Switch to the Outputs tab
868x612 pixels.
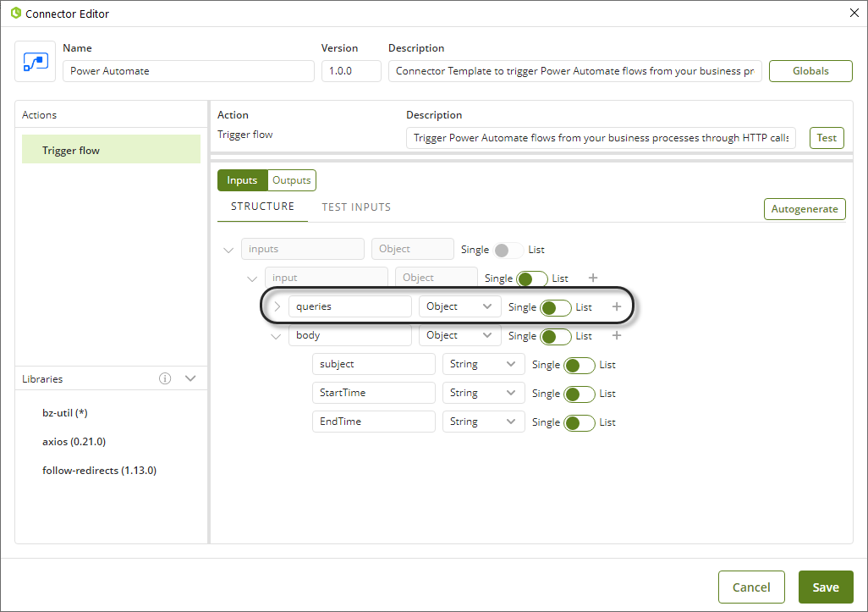tap(292, 180)
